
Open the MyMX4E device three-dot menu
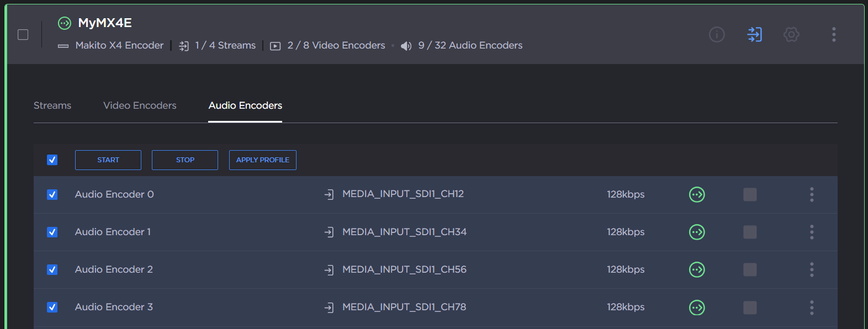834,35
